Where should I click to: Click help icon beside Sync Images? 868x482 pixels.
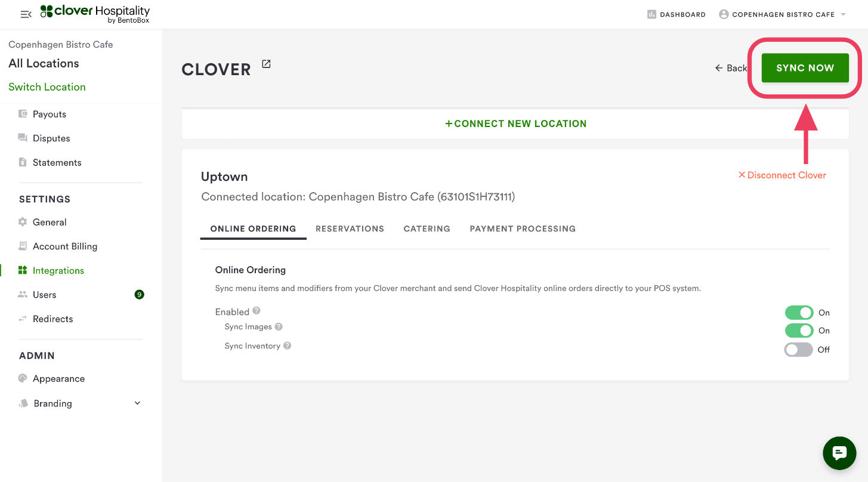coord(279,327)
